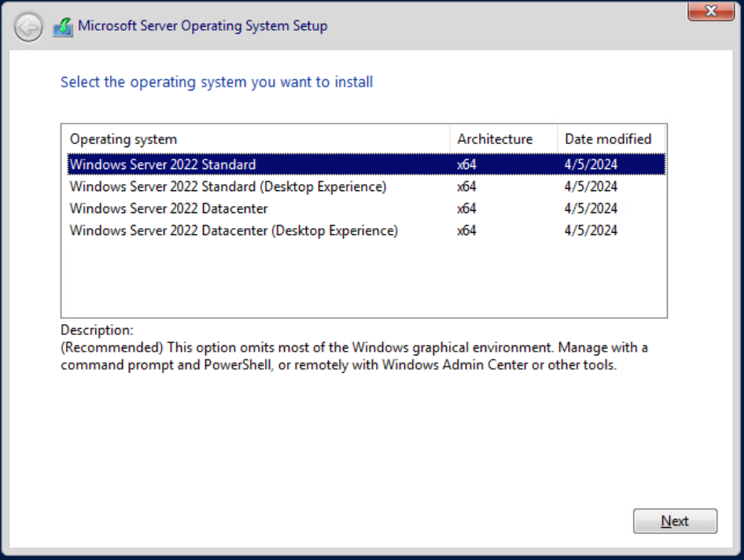Click the Microsoft Server Operating System Setup title
This screenshot has width=744, height=560.
[x=202, y=26]
